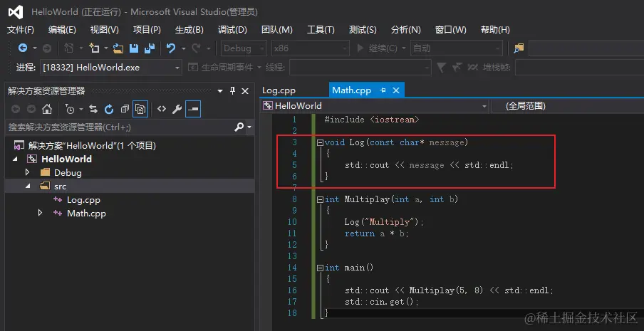Image resolution: width=644 pixels, height=331 pixels.
Task: Click the Navigate Forward gray arrow icon
Action: click(47, 48)
